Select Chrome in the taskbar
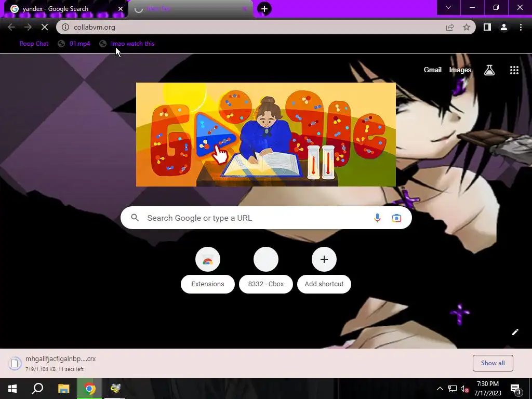 89,389
